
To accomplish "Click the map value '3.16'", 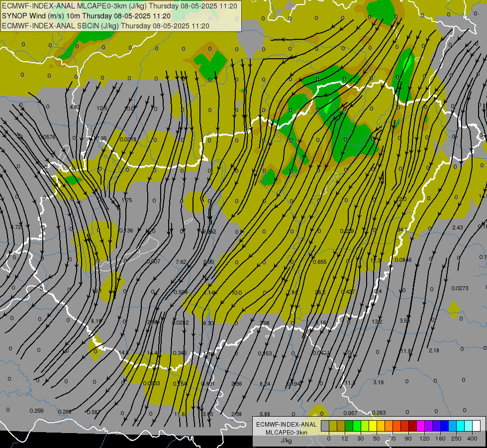I will [x=378, y=382].
